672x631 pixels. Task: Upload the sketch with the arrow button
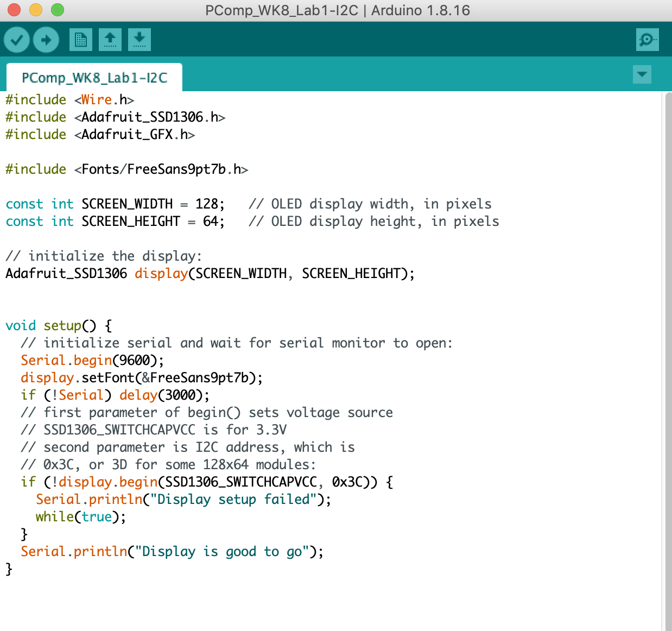click(46, 40)
